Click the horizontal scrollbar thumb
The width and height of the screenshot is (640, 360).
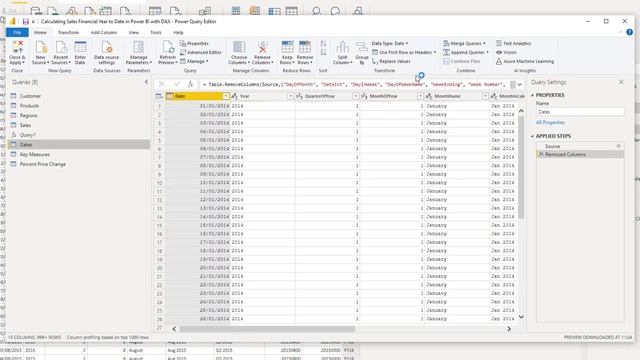(x=267, y=329)
